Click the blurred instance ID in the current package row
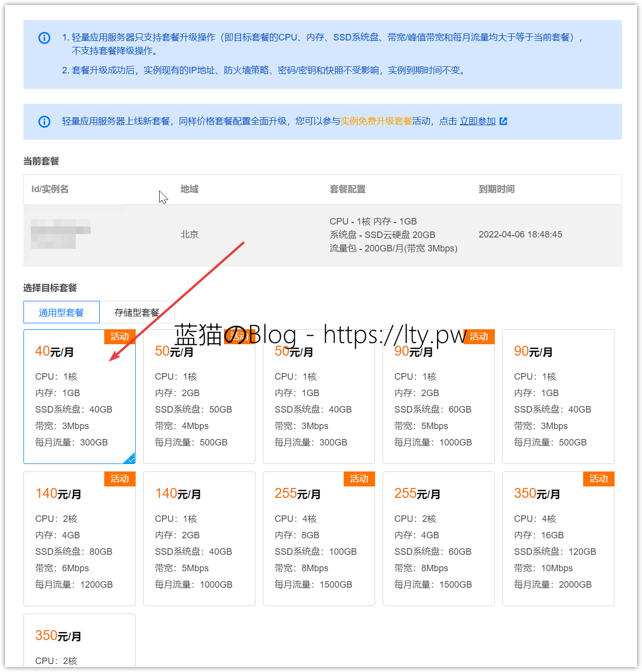This screenshot has width=642, height=672. pos(60,233)
